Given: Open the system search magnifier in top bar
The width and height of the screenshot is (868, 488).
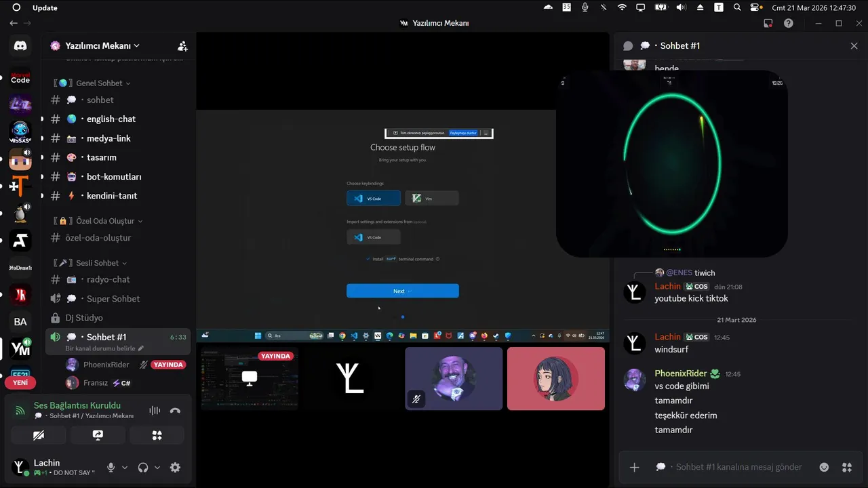Looking at the screenshot, I should click(x=737, y=7).
